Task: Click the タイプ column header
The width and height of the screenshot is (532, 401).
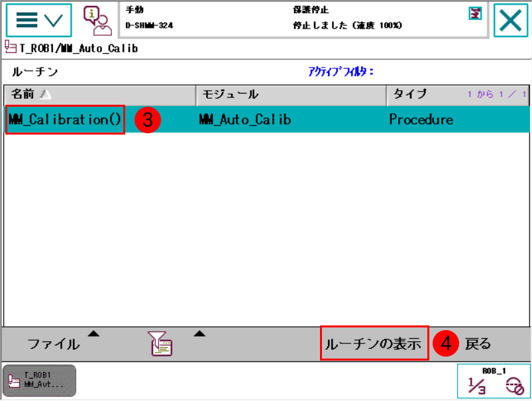Action: [458, 95]
